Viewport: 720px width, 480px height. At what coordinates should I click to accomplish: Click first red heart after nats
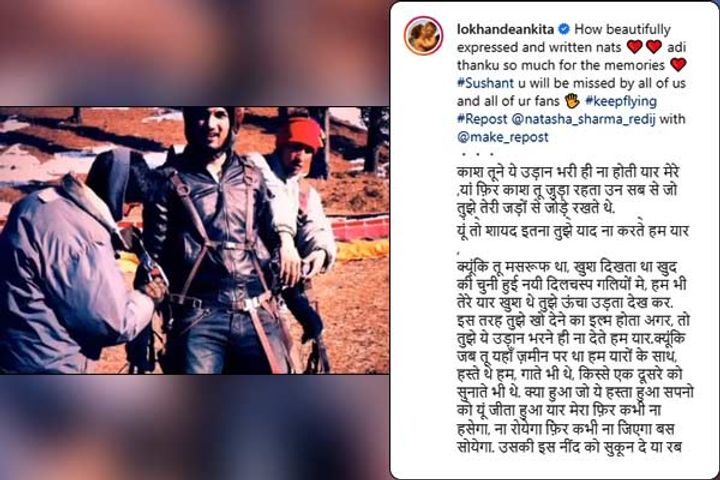click(634, 47)
